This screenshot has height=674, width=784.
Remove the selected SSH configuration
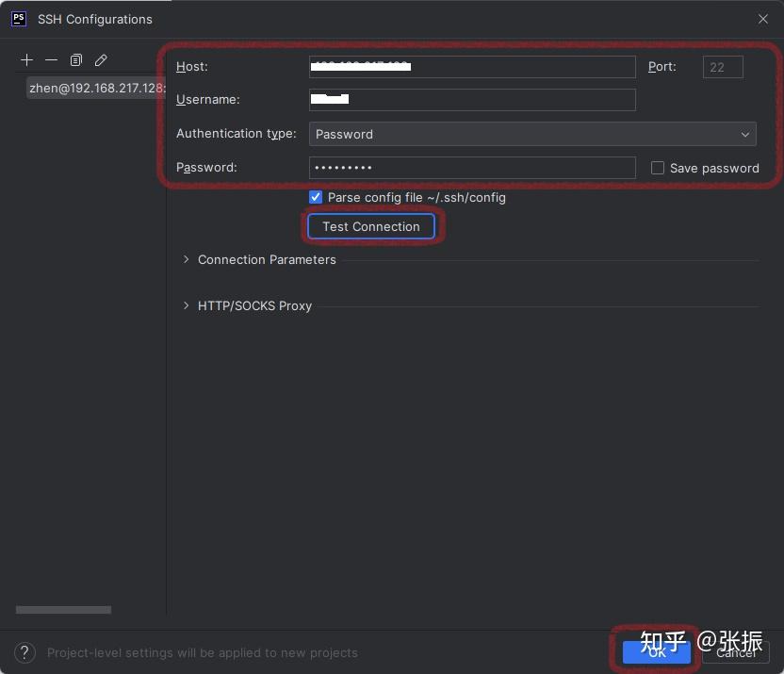click(51, 60)
